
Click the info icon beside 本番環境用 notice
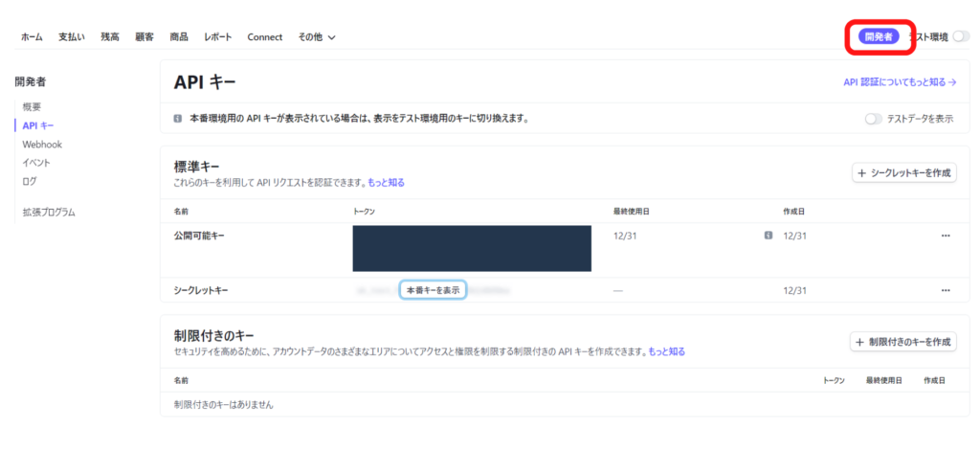pyautogui.click(x=178, y=118)
